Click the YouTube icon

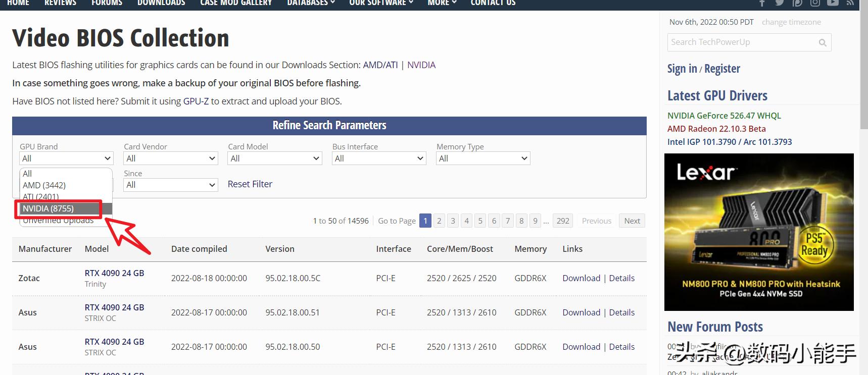coord(833,3)
